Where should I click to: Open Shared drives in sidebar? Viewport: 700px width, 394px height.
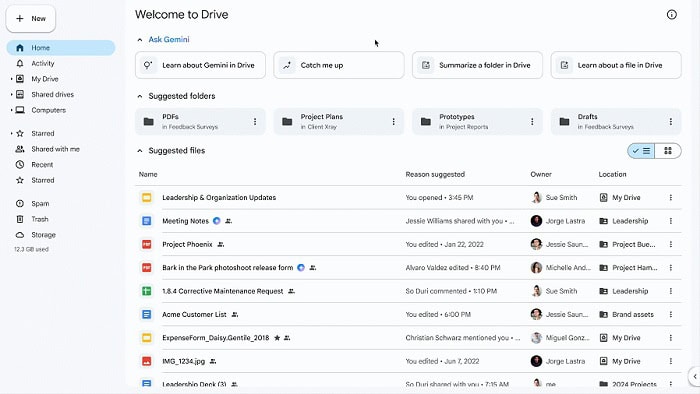[52, 95]
